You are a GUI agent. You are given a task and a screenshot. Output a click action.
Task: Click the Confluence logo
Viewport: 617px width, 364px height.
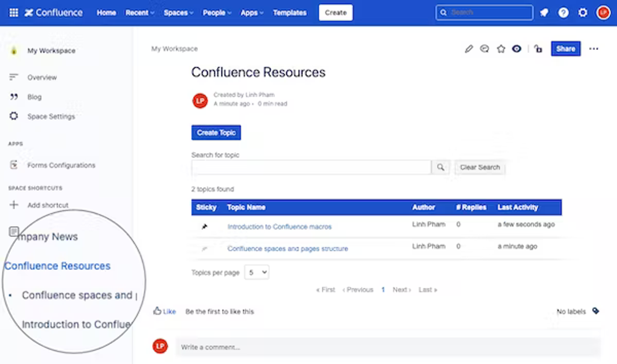pyautogui.click(x=53, y=13)
